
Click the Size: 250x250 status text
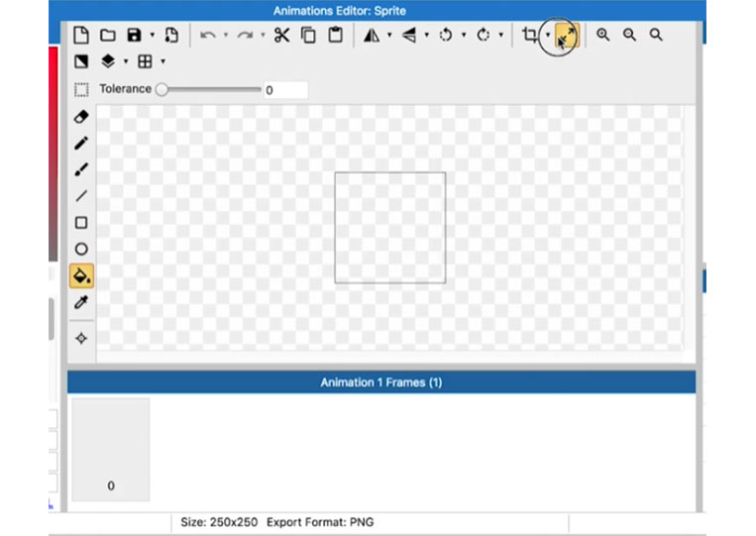click(219, 522)
